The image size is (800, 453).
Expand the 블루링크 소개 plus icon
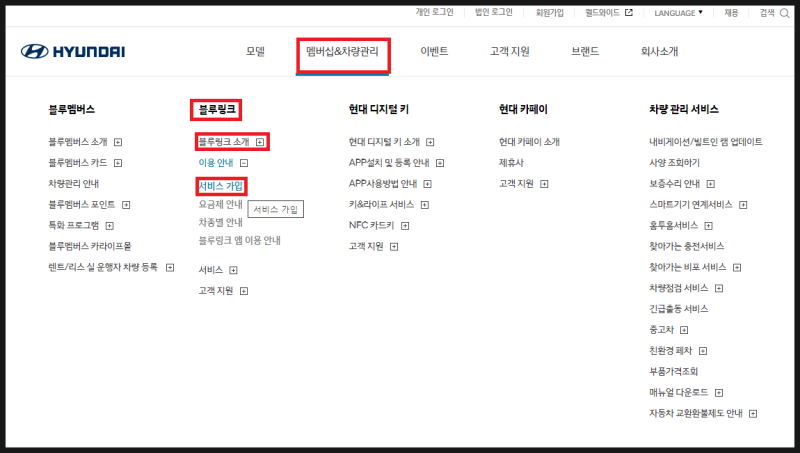260,142
